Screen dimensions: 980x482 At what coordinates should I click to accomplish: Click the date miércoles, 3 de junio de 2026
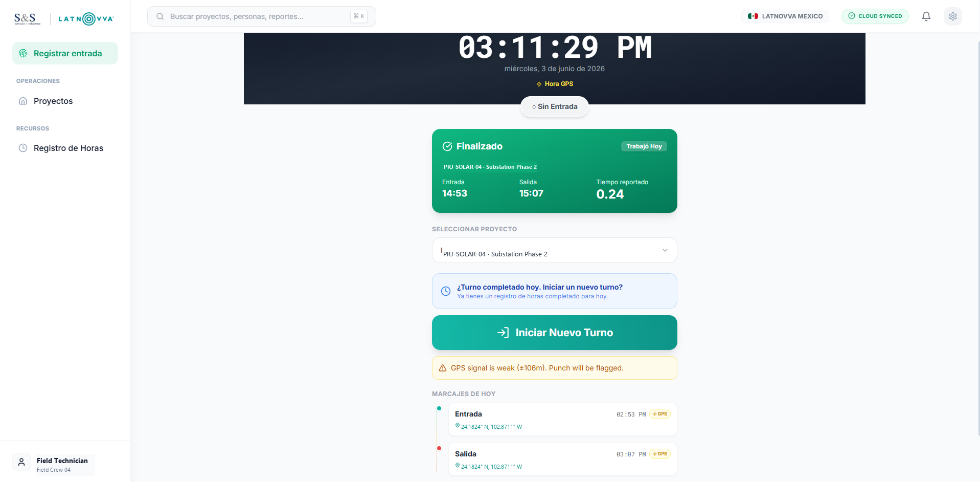[555, 69]
